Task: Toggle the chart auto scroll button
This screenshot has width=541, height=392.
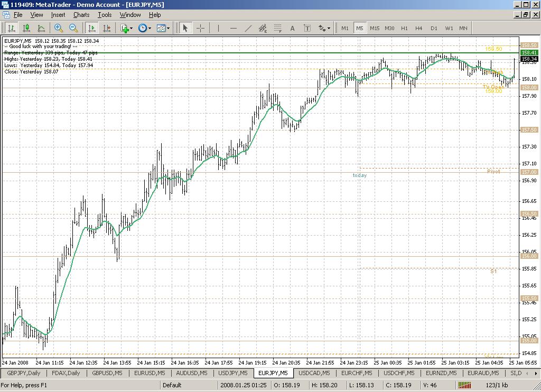Action: (x=92, y=28)
